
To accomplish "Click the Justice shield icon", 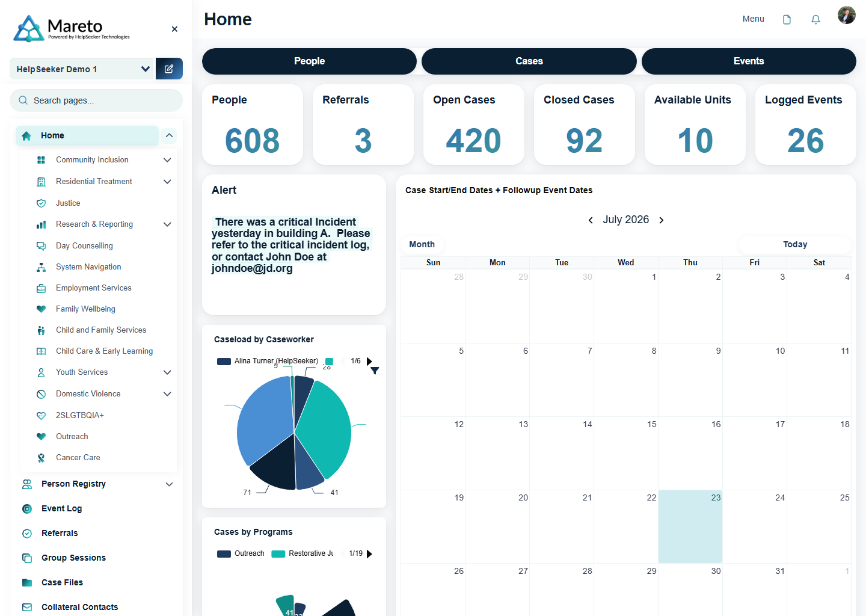I will [41, 203].
